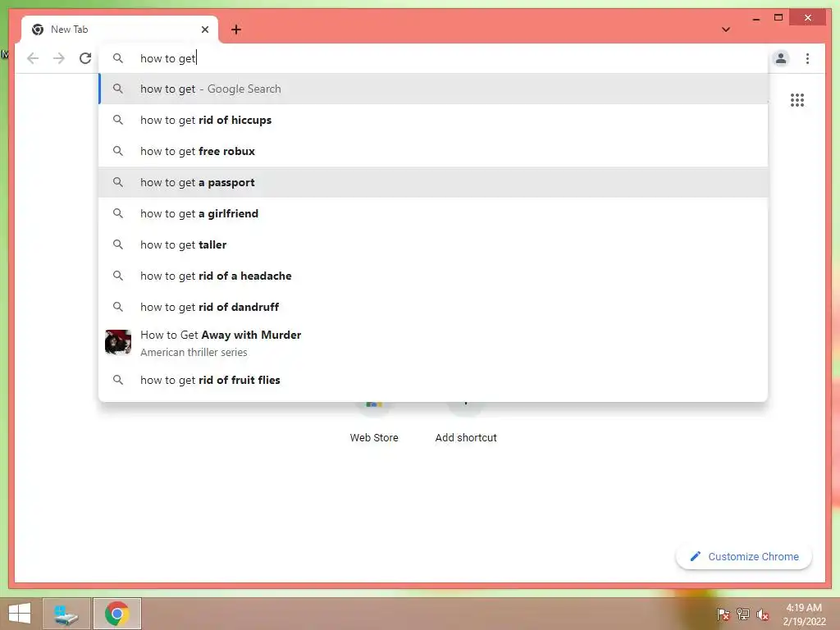Open the file manager taskbar icon
Viewport: 840px width, 630px height.
(66, 614)
